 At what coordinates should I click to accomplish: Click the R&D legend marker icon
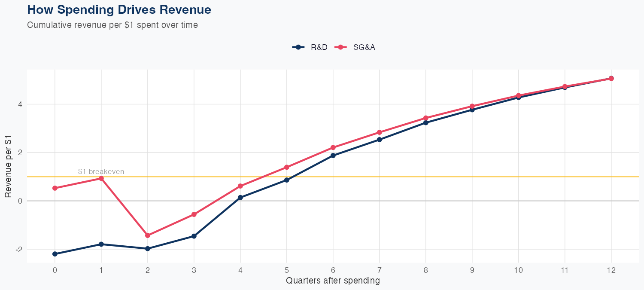tap(298, 47)
